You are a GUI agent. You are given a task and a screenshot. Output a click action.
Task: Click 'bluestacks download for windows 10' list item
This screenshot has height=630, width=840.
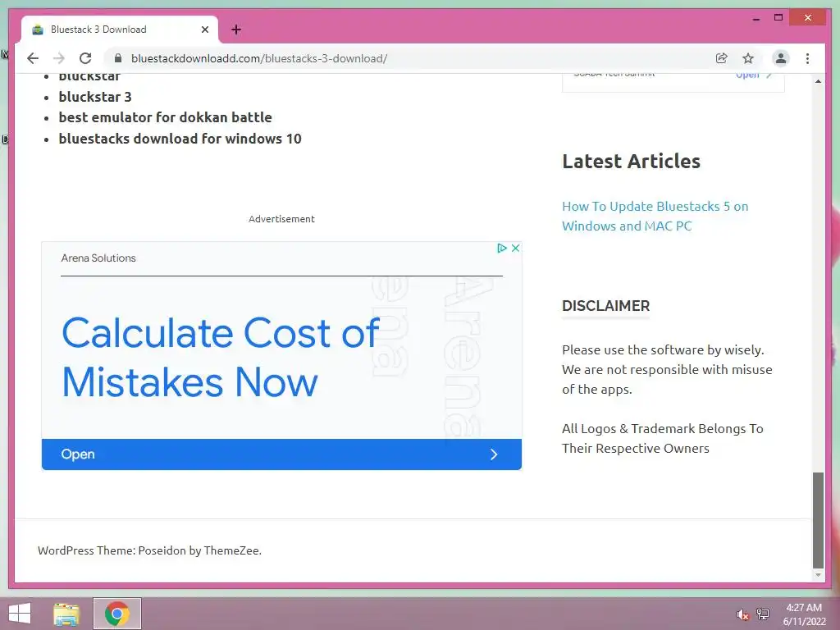pyautogui.click(x=180, y=139)
